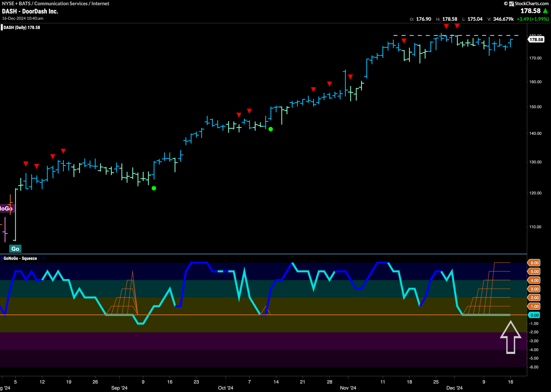Click the Internet industry text
This screenshot has width=551, height=392.
tap(100, 4)
